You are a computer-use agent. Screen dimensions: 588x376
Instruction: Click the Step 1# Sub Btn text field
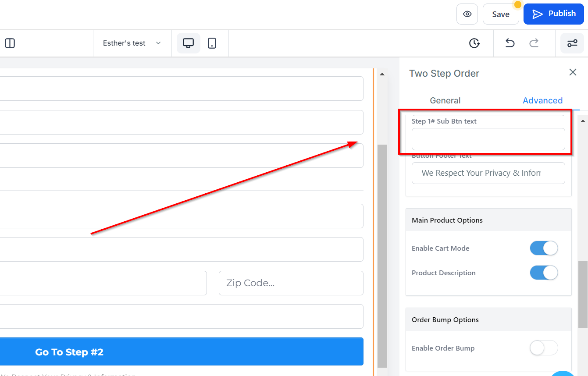[488, 139]
